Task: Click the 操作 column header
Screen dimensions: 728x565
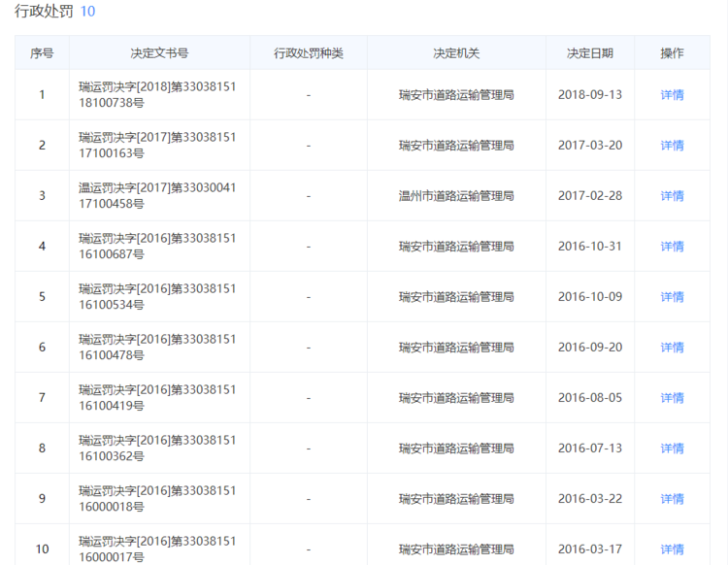Action: point(672,53)
